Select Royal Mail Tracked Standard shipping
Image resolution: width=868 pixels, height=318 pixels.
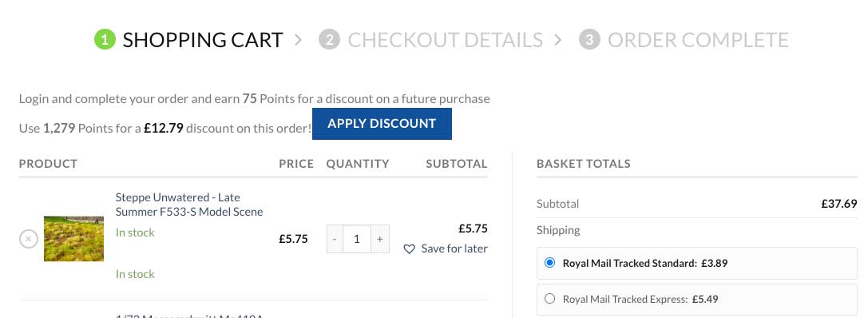(549, 263)
